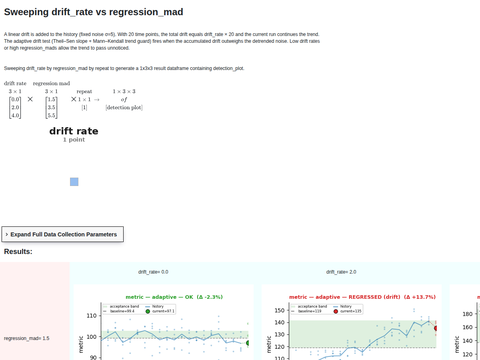The height and width of the screenshot is (360, 480).
Task: Click the '1 point' subtitle
Action: pos(74,140)
